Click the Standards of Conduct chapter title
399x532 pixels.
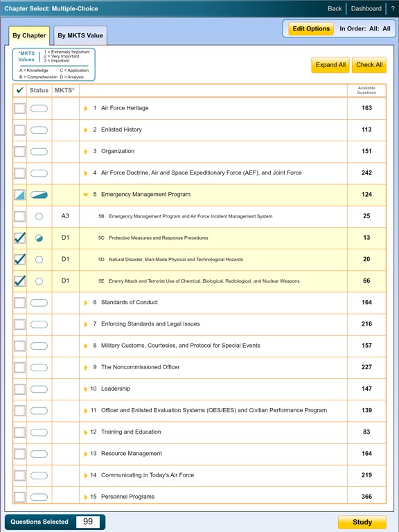130,302
